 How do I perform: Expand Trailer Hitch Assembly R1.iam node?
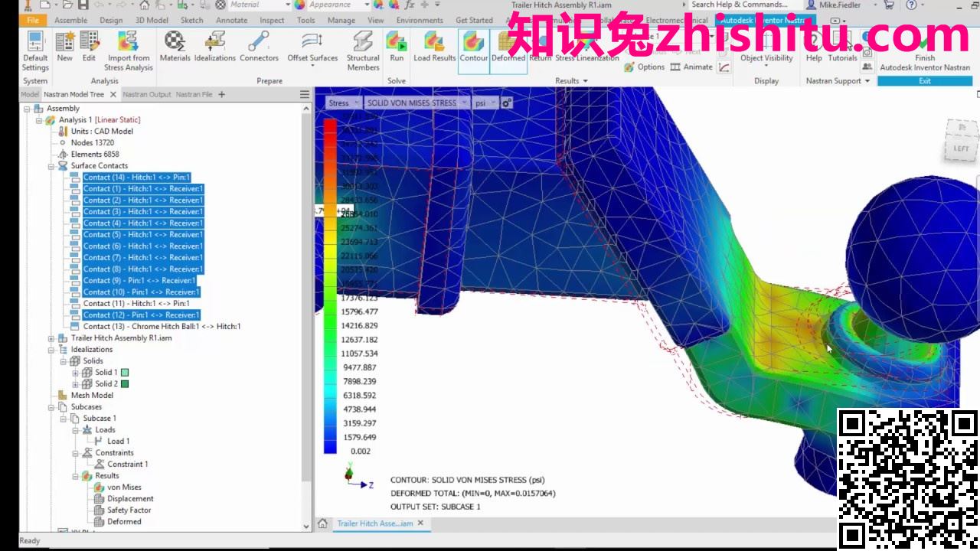pos(51,338)
